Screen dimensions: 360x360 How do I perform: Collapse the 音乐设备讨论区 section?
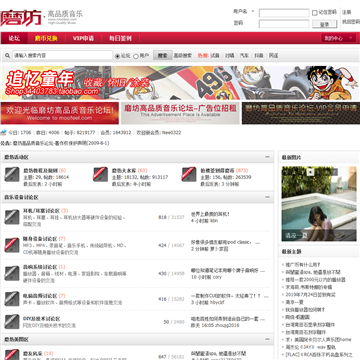click(267, 197)
